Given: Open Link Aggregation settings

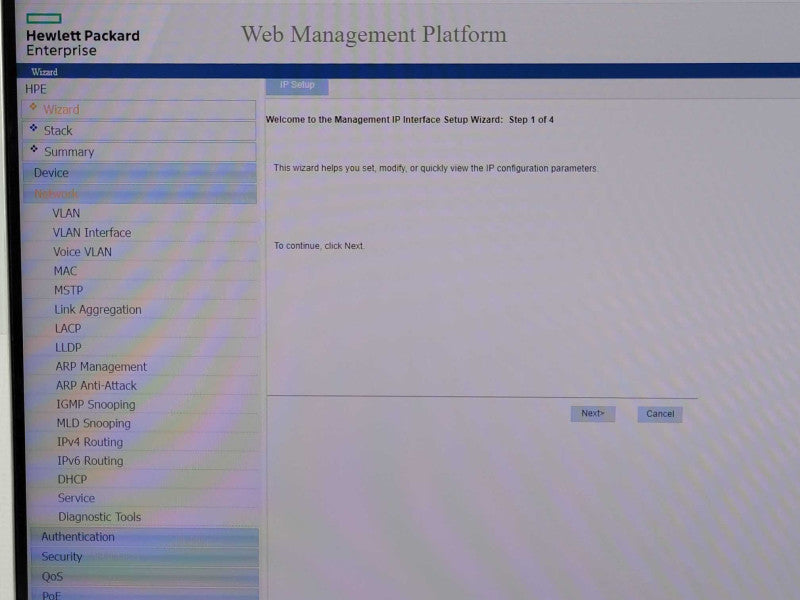Looking at the screenshot, I should (98, 310).
